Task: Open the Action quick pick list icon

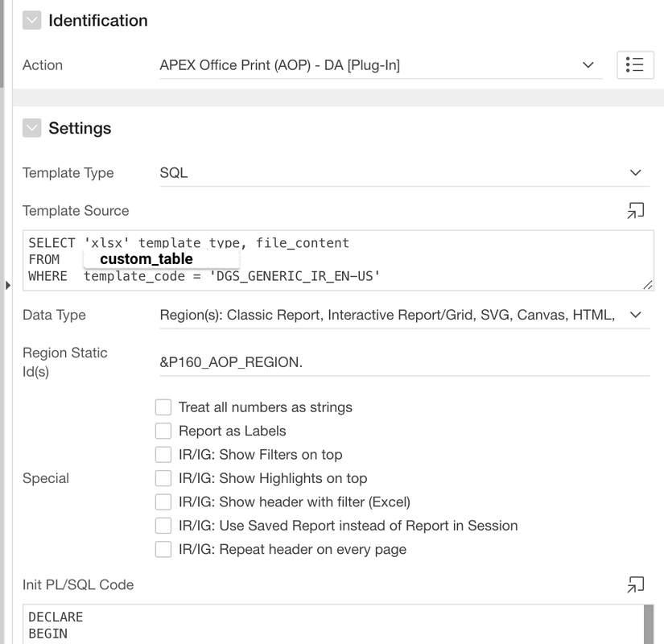Action: 636,65
